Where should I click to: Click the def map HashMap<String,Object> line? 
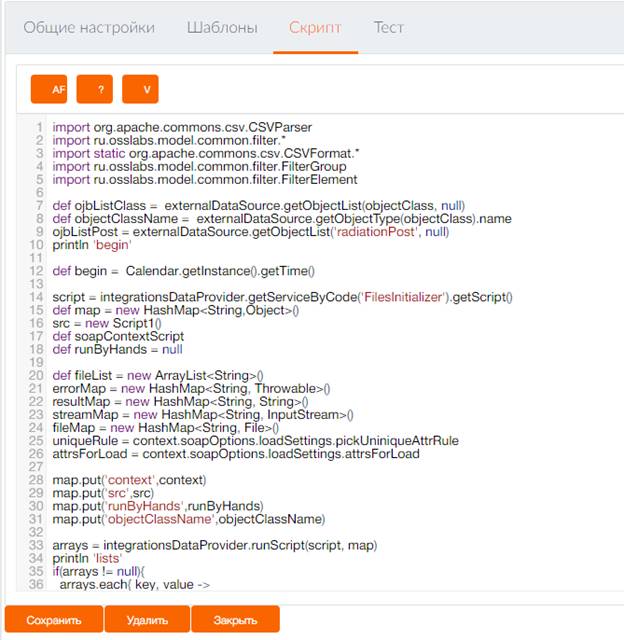click(x=175, y=310)
